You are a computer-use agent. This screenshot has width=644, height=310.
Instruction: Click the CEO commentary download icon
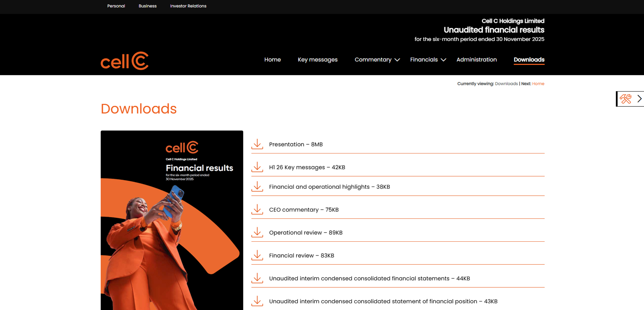[x=257, y=209]
